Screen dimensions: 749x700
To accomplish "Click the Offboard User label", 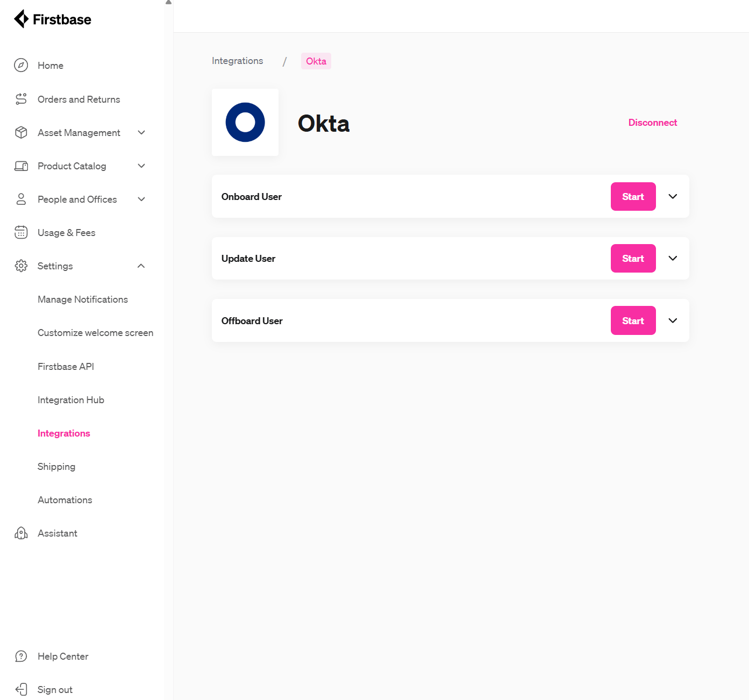I will point(252,321).
